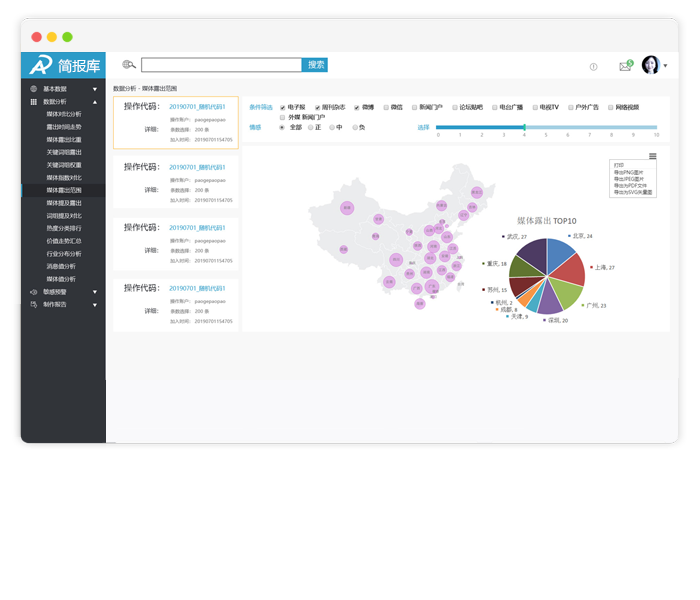This screenshot has height=600, width=700.
Task: Open 媒体指数对比 in the sidebar
Action: pos(64,178)
